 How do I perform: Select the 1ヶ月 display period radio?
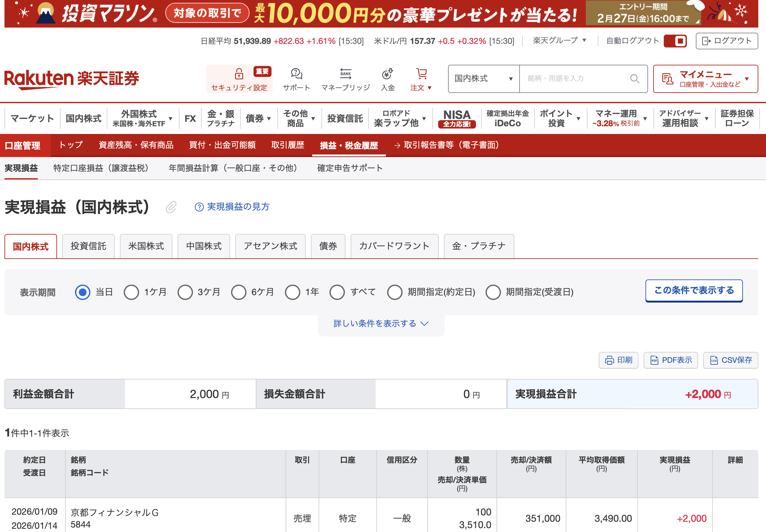click(131, 292)
